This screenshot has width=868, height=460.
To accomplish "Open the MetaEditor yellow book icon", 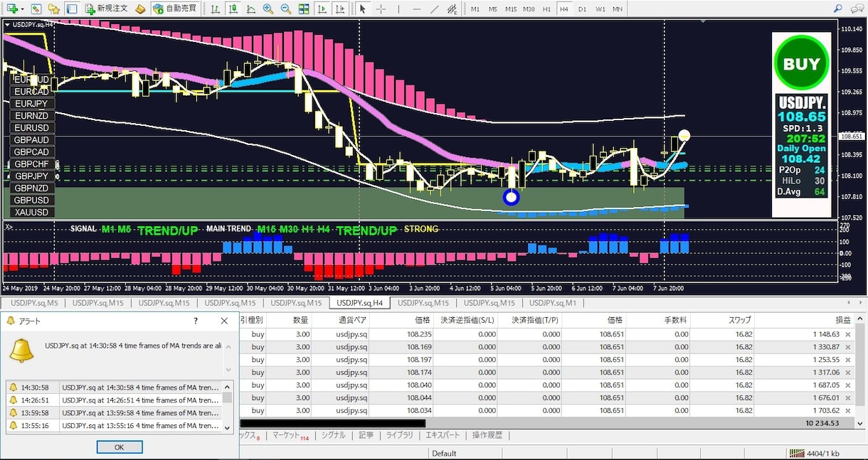I will (140, 9).
